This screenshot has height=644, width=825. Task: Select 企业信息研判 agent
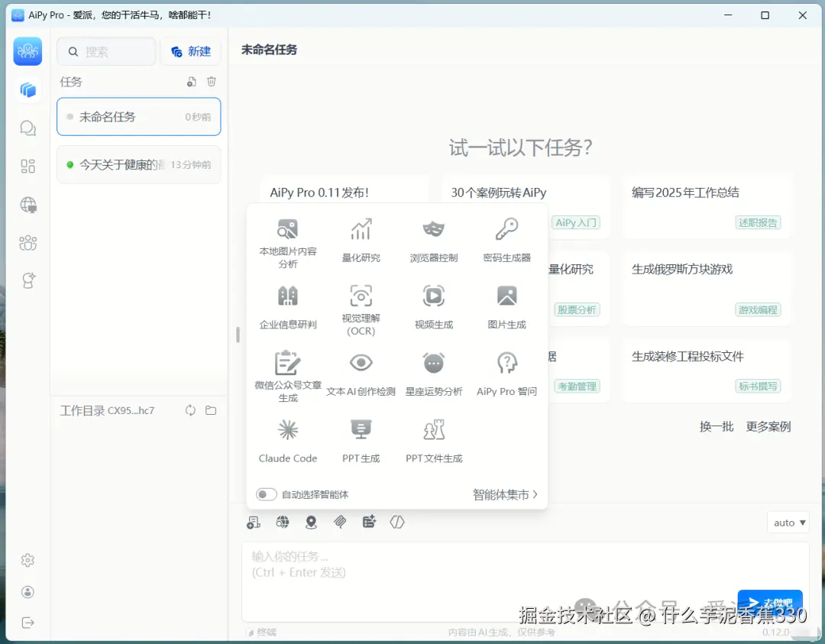point(288,307)
